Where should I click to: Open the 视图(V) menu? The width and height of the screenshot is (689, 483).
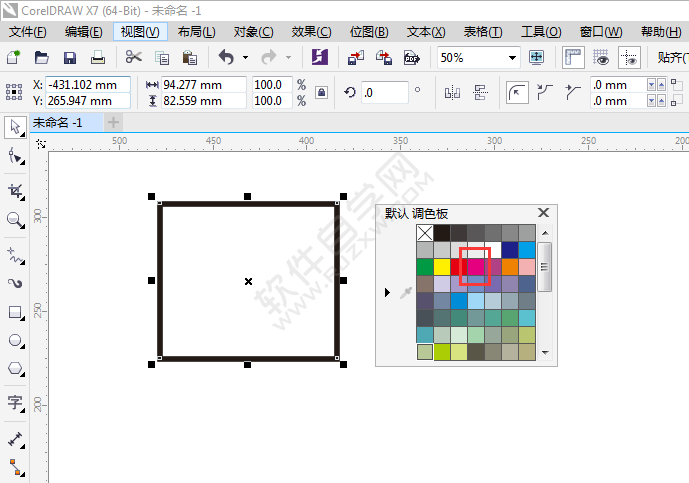coord(139,32)
